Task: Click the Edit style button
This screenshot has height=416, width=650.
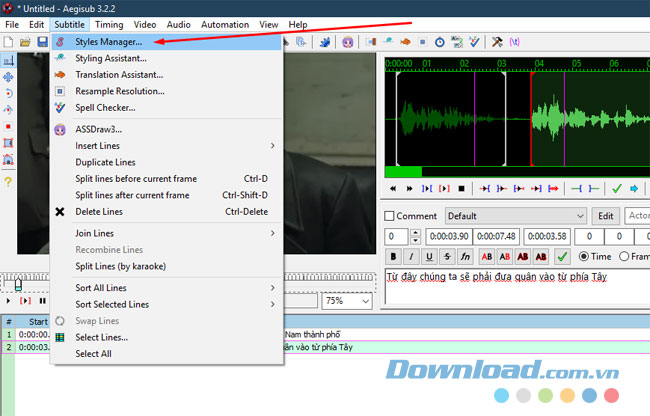Action: (606, 216)
